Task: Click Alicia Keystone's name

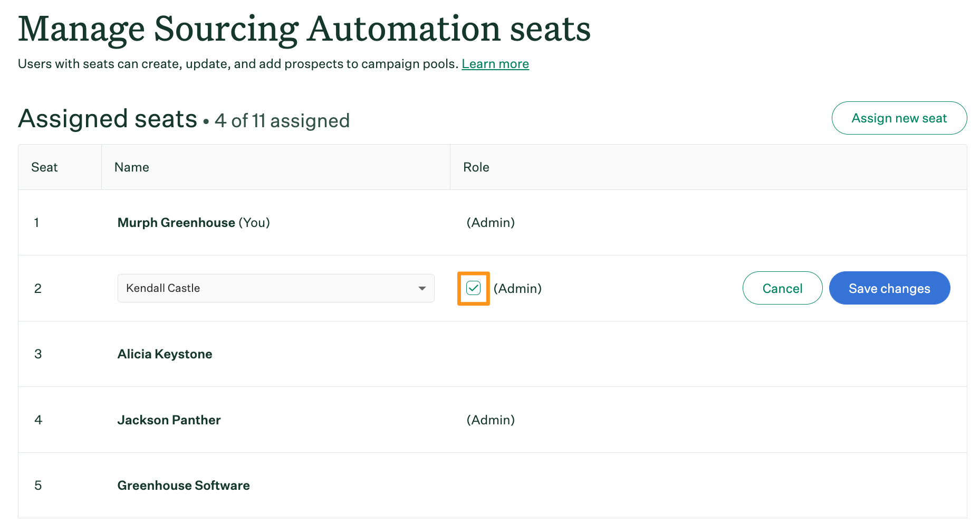Action: point(165,354)
